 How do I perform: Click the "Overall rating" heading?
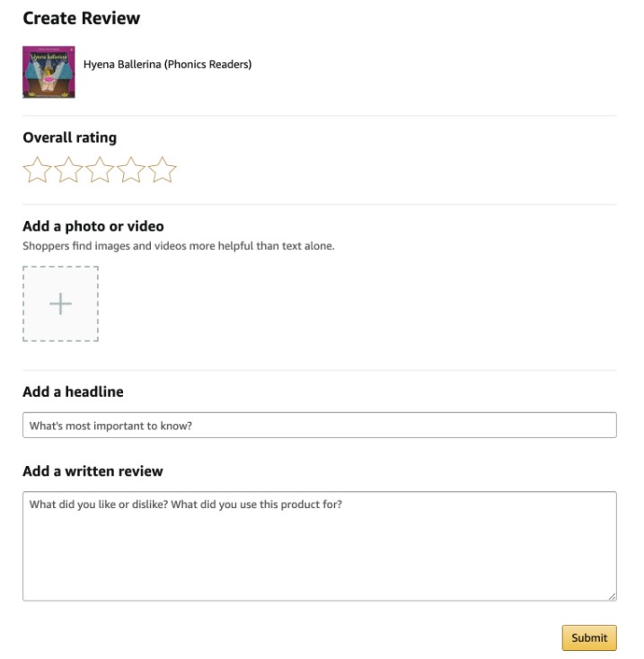(70, 137)
